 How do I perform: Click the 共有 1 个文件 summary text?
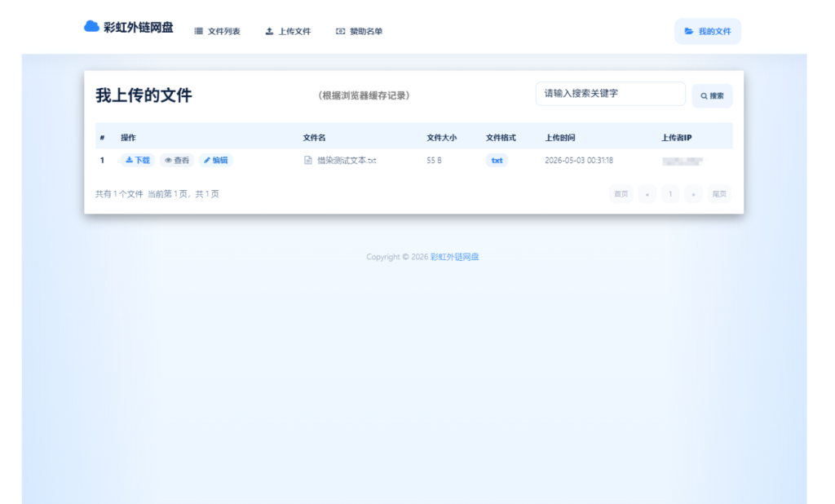click(x=119, y=194)
